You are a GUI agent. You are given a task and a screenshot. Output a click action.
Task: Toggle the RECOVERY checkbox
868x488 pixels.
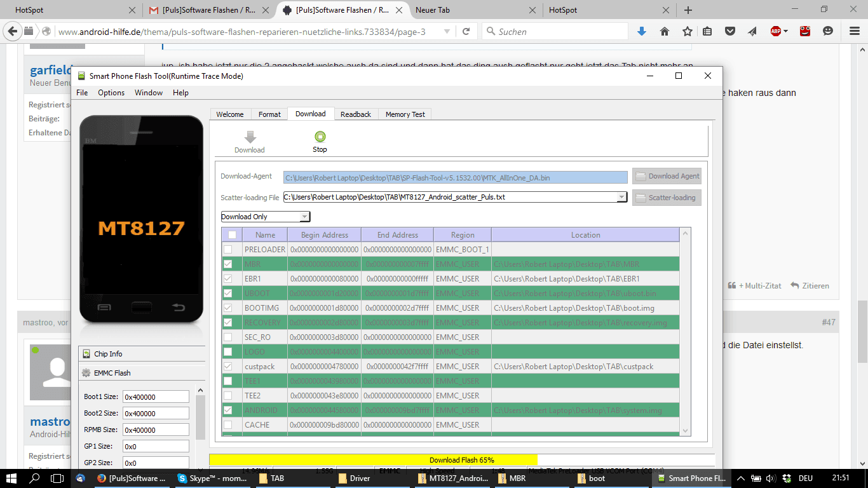click(x=227, y=323)
